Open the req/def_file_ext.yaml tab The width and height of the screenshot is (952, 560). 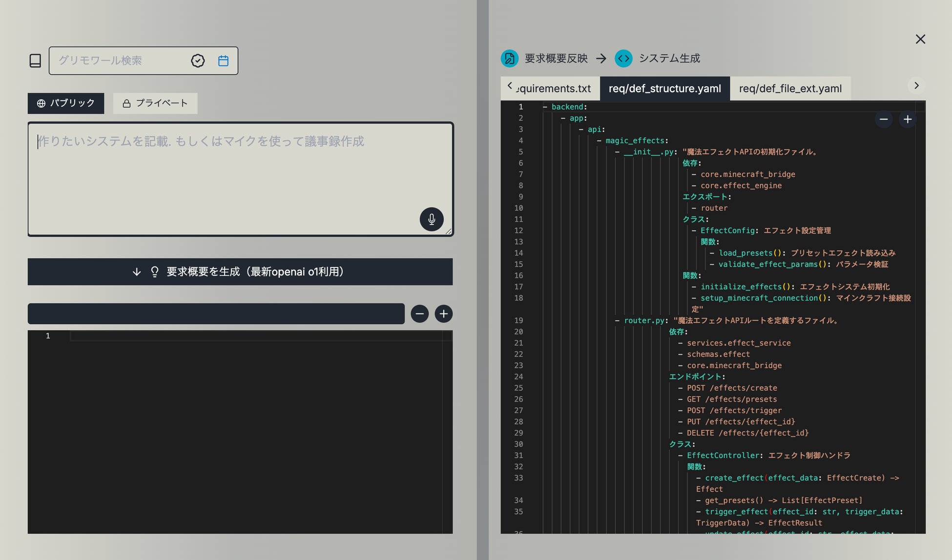pos(790,89)
